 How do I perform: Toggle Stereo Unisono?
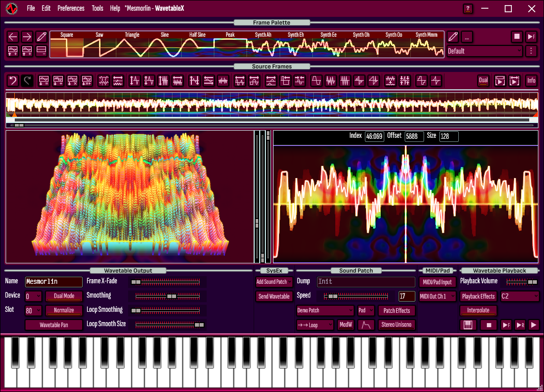pos(396,325)
